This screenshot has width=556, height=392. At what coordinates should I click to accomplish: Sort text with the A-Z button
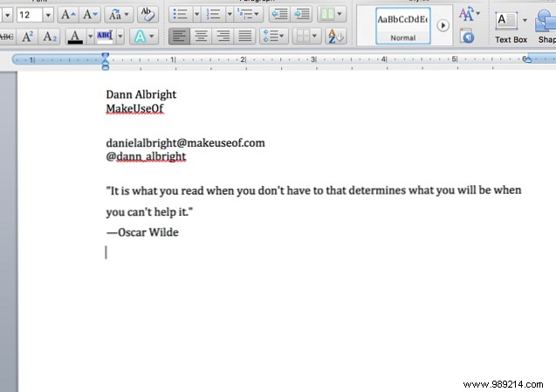[335, 37]
